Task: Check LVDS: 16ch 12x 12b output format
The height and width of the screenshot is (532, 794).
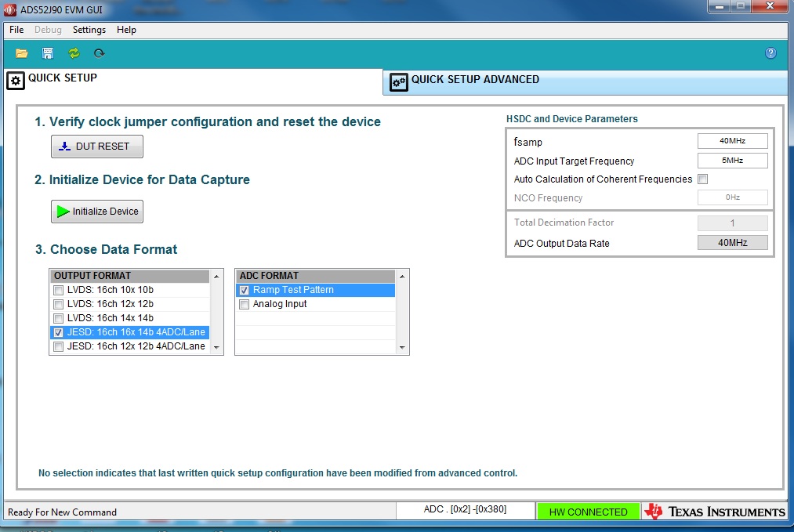Action: click(x=58, y=304)
